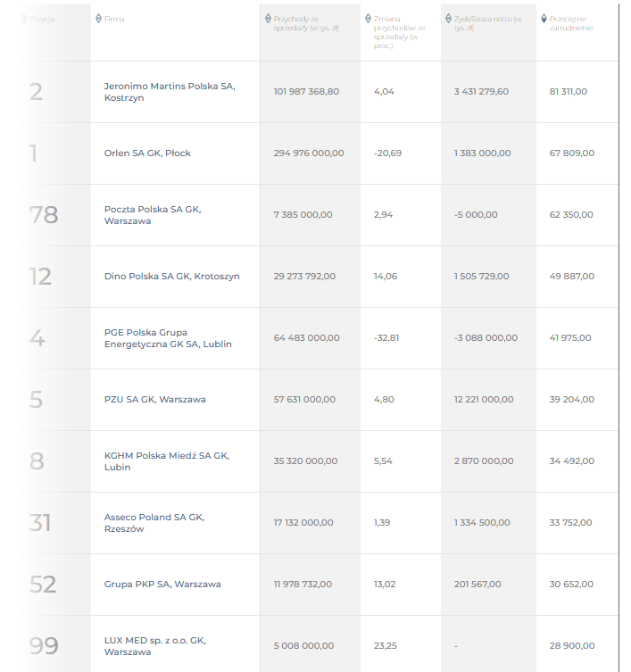Image resolution: width=631 pixels, height=672 pixels.
Task: Click revenue value 7 385 000,00
Action: tap(303, 215)
